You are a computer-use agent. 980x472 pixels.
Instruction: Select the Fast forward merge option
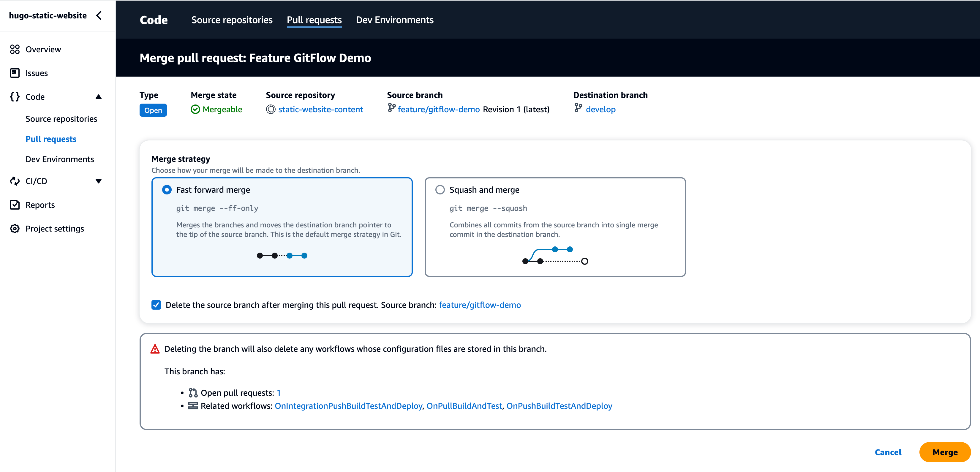tap(166, 189)
